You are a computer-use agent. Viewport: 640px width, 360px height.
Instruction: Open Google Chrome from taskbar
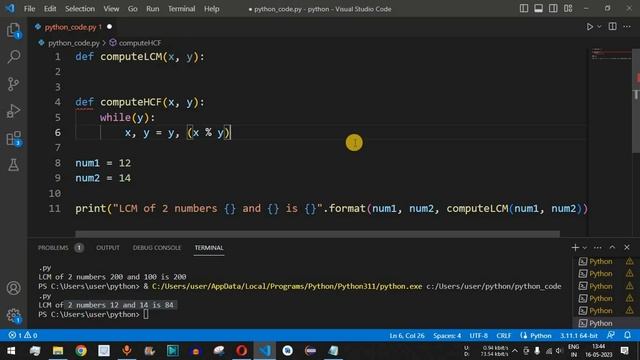81,351
